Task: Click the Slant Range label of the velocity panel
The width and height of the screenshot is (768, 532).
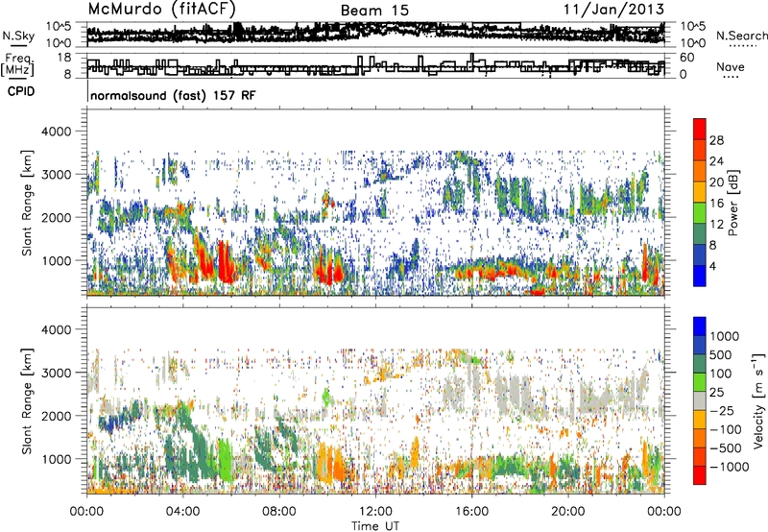Action: coord(28,400)
